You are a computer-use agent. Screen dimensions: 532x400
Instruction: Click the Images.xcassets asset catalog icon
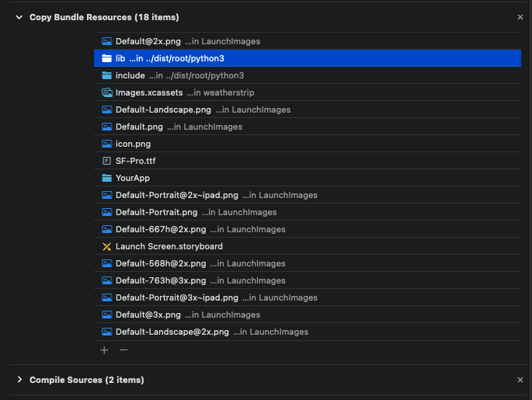coord(106,92)
